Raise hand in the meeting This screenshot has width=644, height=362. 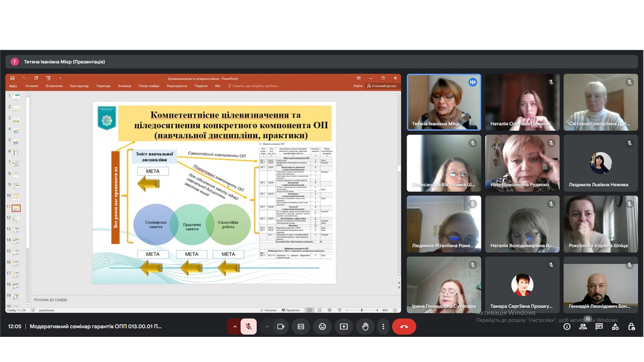[365, 326]
